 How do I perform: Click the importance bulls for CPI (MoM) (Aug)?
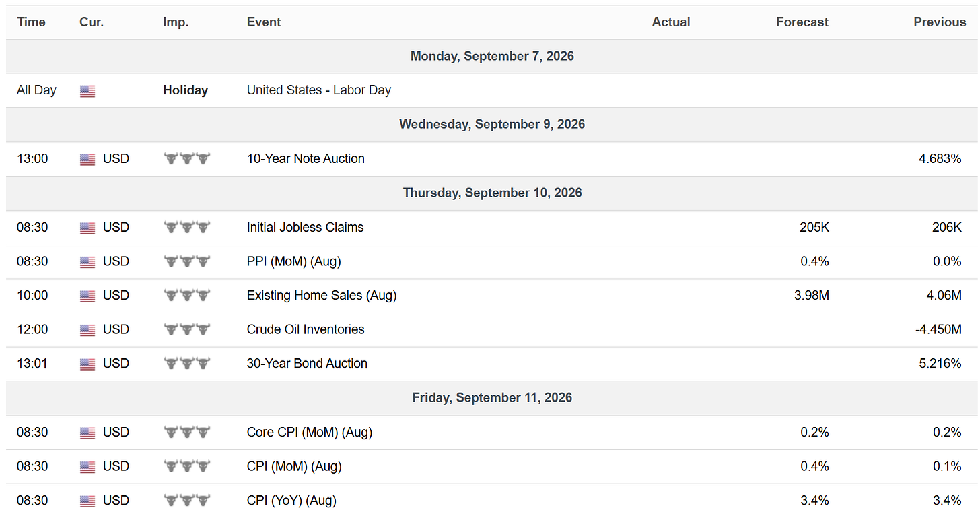pyautogui.click(x=187, y=466)
